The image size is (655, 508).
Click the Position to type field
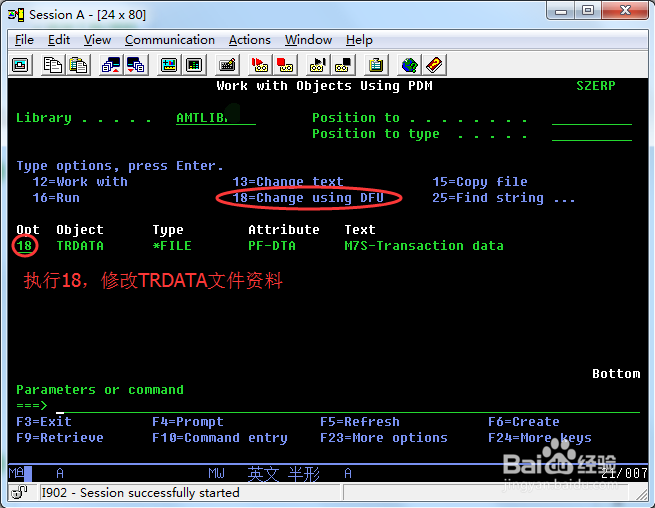point(592,134)
